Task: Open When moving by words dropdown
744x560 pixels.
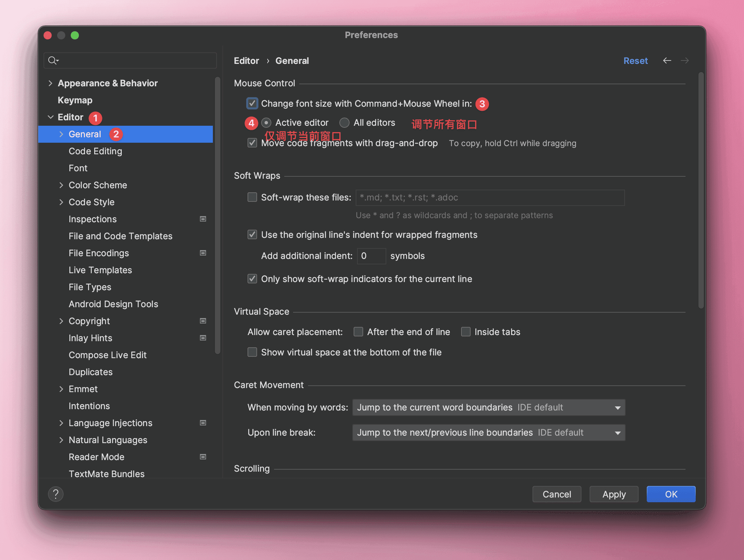Action: click(x=489, y=407)
